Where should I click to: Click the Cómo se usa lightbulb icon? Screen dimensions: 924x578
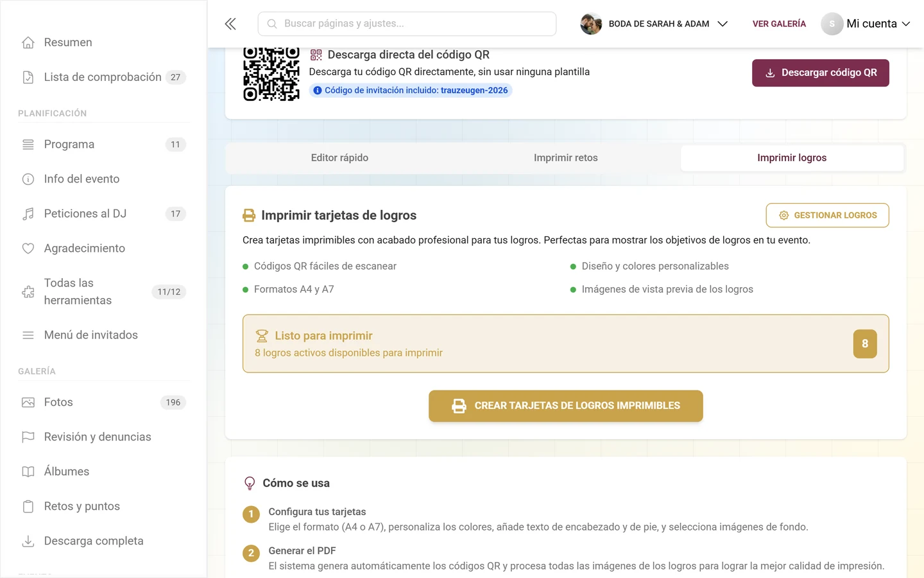(250, 484)
